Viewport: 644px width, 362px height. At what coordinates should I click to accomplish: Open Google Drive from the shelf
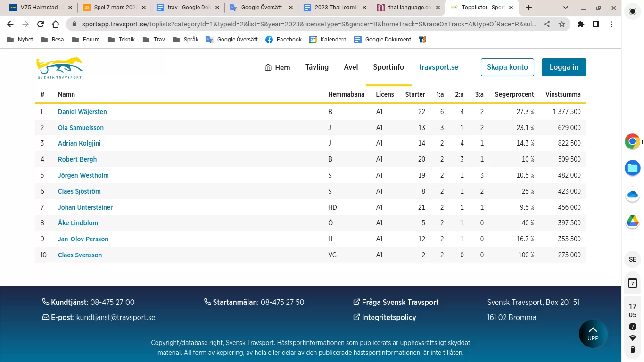click(632, 220)
